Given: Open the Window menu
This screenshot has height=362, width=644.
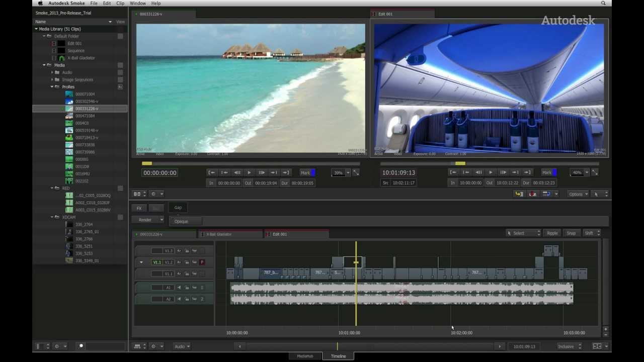Looking at the screenshot, I should pyautogui.click(x=138, y=3).
